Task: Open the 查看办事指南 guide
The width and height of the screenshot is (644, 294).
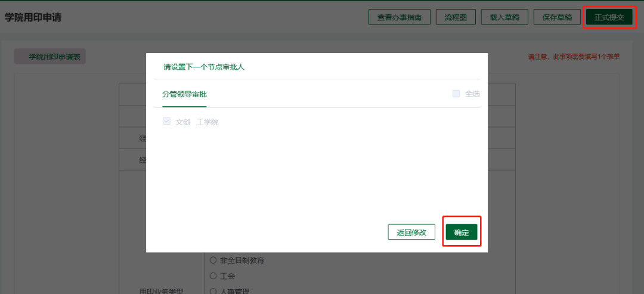Action: click(399, 17)
